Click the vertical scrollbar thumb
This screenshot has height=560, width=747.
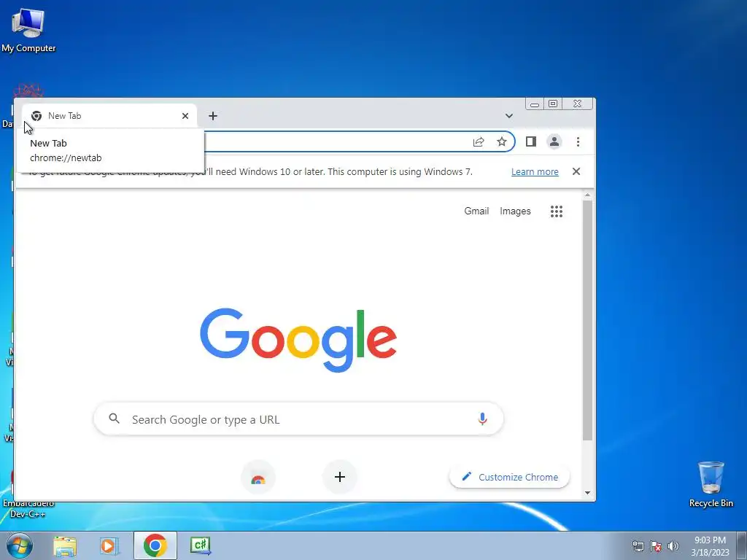point(587,320)
